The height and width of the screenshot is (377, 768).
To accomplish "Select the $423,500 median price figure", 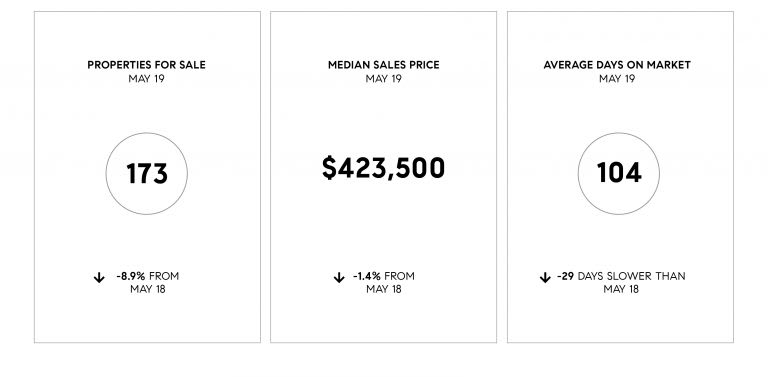I will [x=384, y=168].
